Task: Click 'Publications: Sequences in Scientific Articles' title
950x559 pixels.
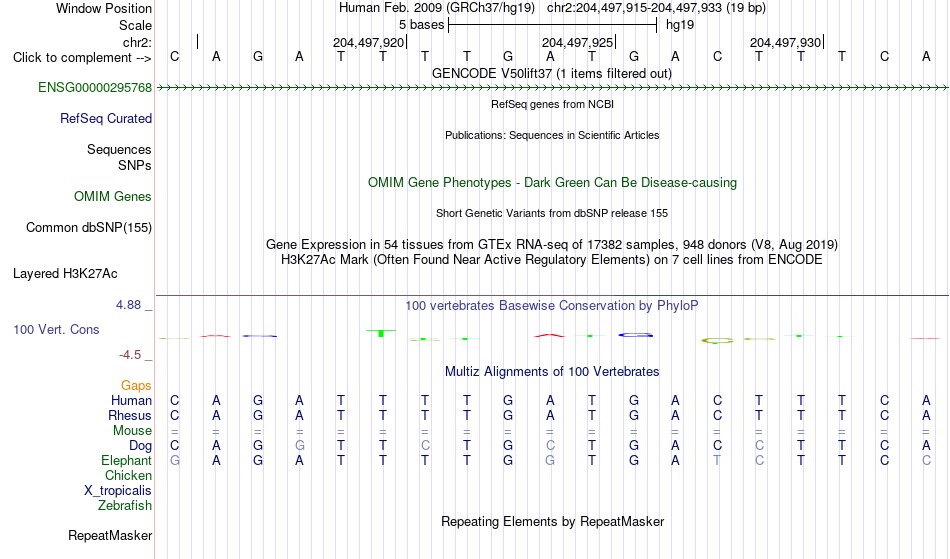Action: (552, 135)
